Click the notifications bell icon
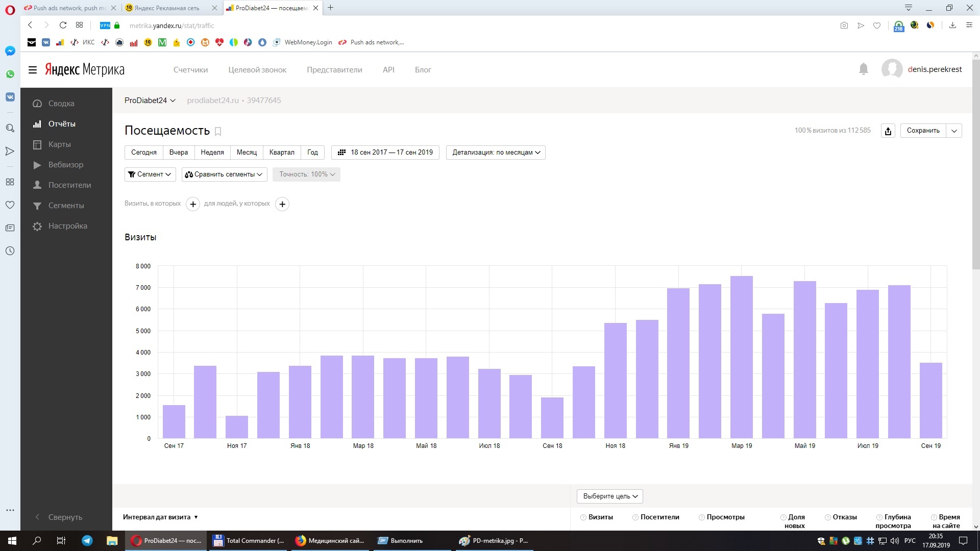 [x=863, y=69]
